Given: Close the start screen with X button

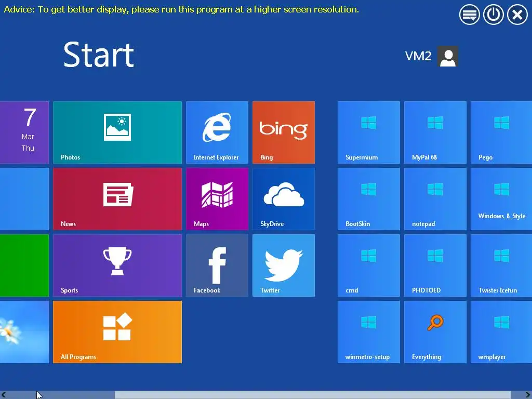Looking at the screenshot, I should 517,15.
